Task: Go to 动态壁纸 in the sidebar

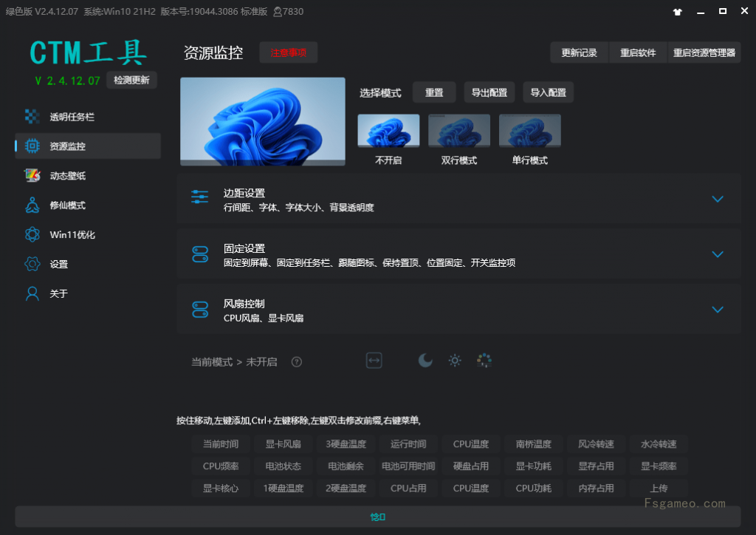Action: click(x=88, y=176)
